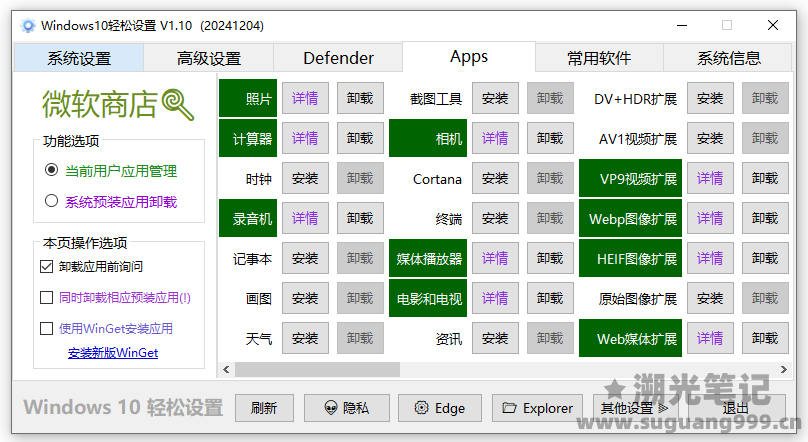
Task: Click the 微软商店 heading text
Action: coord(100,105)
